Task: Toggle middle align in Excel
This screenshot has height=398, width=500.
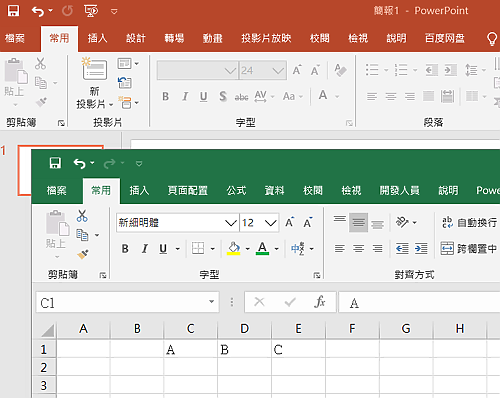Action: 358,222
